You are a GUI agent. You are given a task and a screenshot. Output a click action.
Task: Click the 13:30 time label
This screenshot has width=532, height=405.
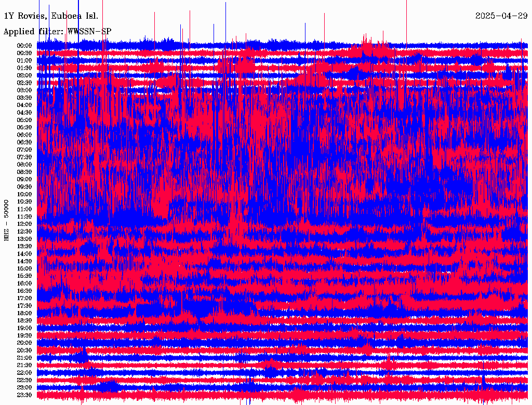pos(25,246)
